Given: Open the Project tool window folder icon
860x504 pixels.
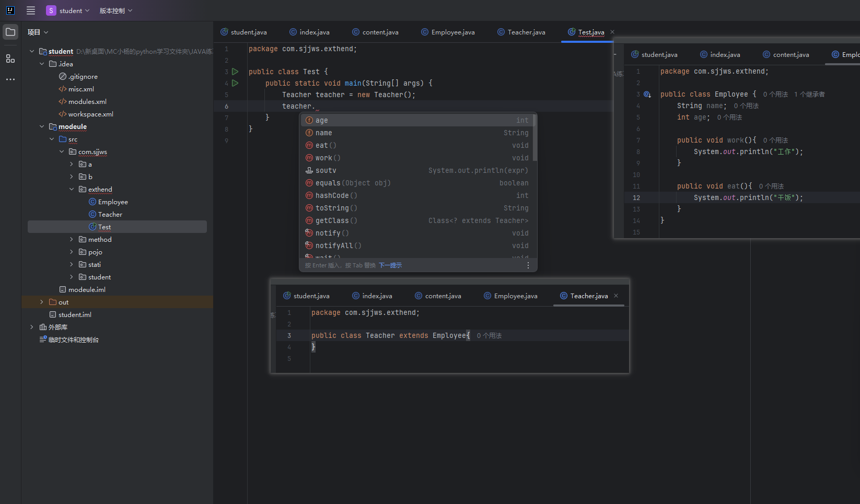Looking at the screenshot, I should pos(10,32).
